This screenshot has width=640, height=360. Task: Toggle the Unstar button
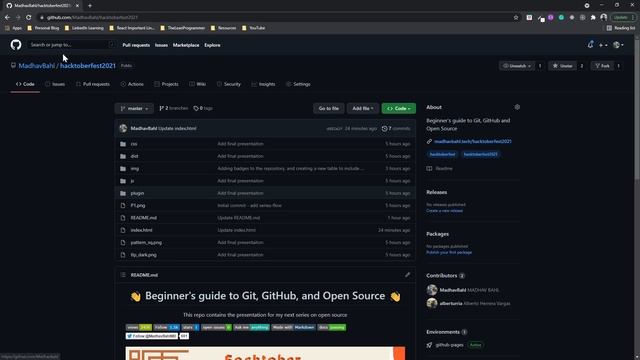tap(562, 66)
